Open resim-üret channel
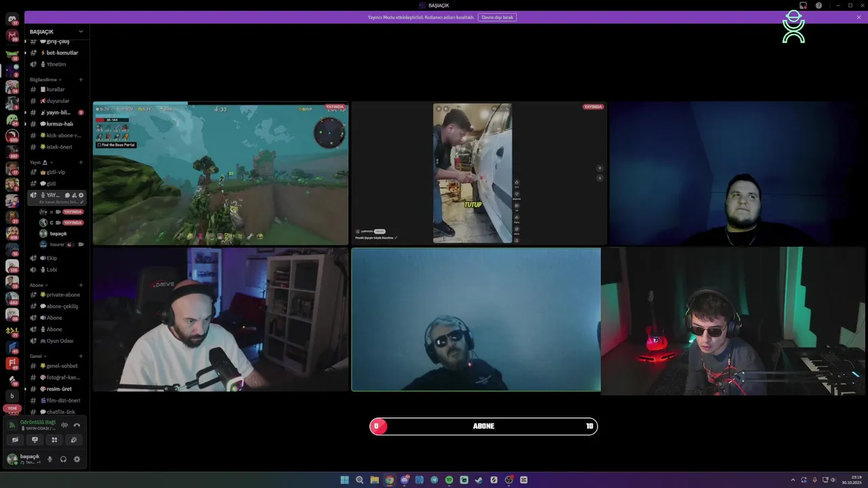 click(x=56, y=389)
